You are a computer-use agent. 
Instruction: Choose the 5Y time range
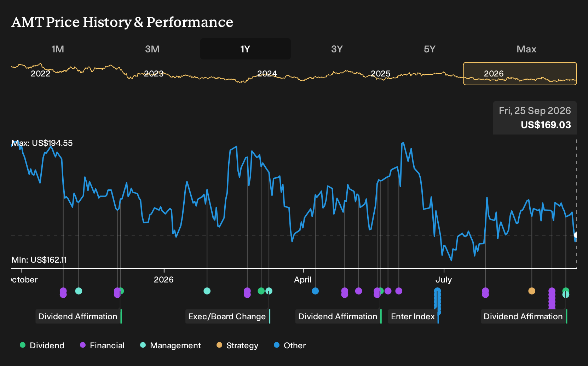pos(430,49)
